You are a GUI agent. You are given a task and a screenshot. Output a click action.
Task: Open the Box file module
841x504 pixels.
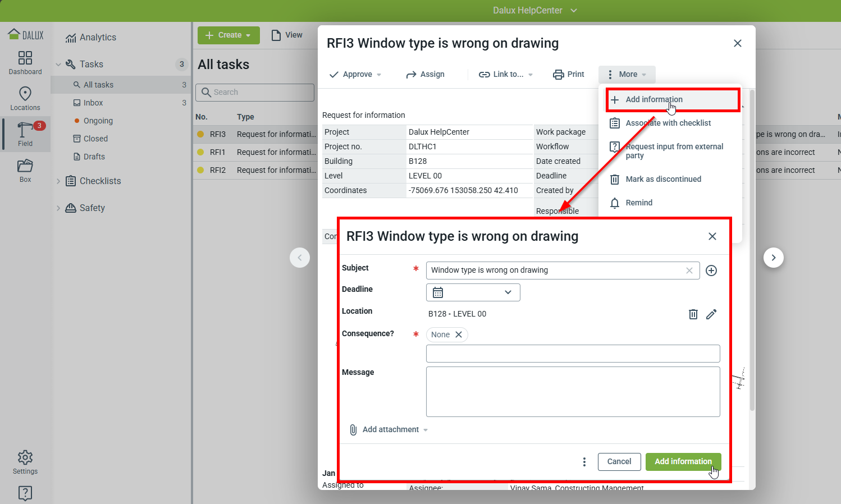(x=25, y=170)
